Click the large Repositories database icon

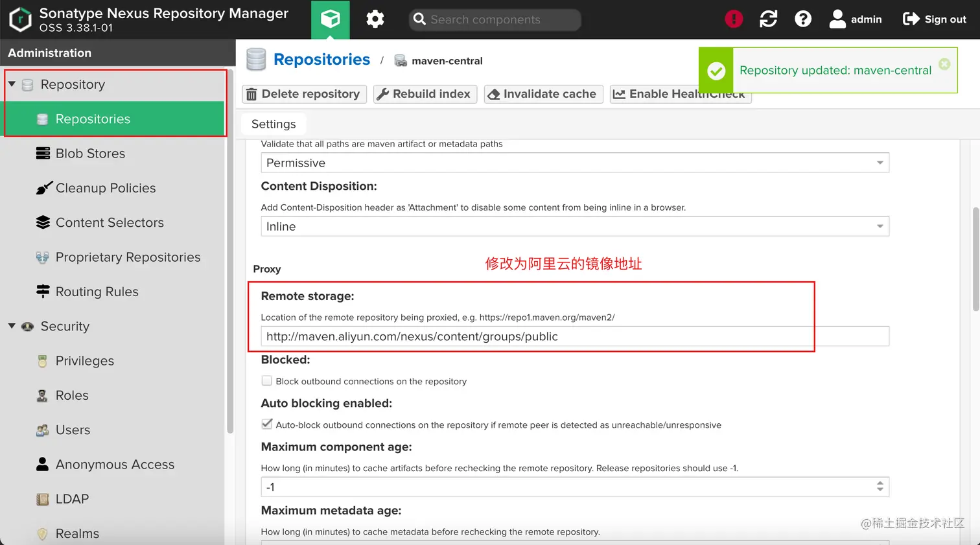click(256, 60)
